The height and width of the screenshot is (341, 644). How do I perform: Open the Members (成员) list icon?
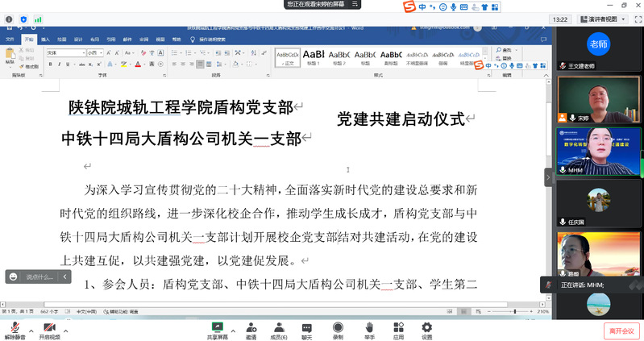(x=279, y=326)
